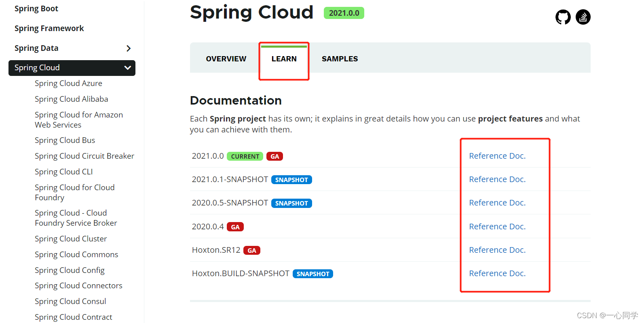This screenshot has width=644, height=323.
Task: Click SNAPSHOT badge beside 2021.0.1-SNAPSHOT
Action: 291,180
